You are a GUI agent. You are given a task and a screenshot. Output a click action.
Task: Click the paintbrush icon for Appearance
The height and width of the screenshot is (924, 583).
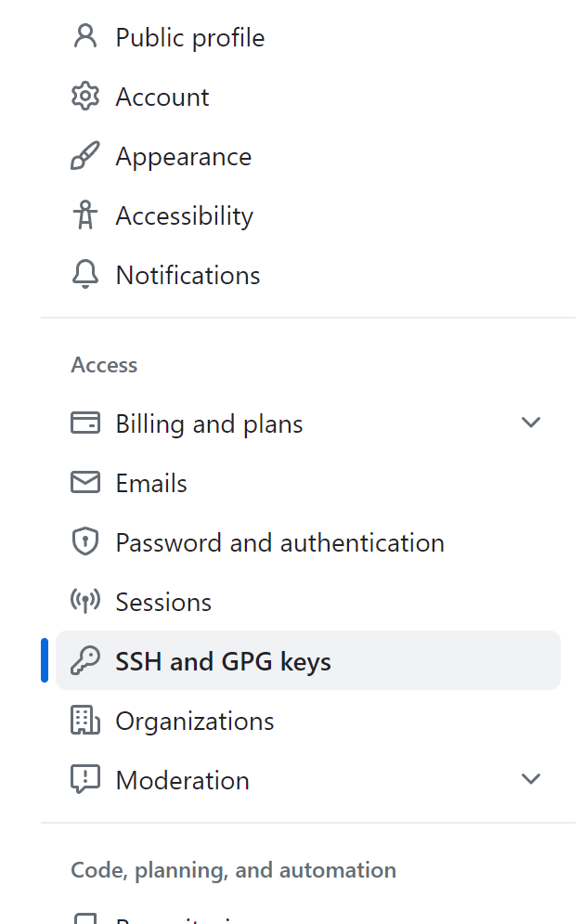point(85,156)
